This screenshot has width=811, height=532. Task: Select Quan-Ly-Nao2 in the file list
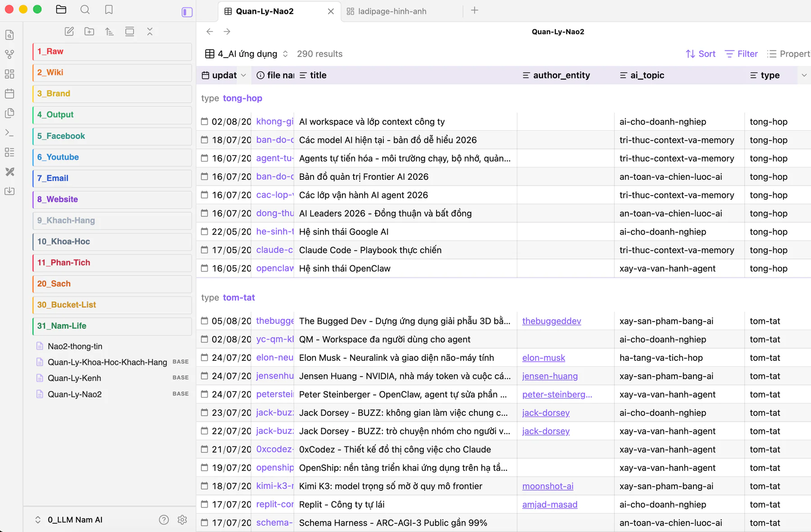pyautogui.click(x=112, y=395)
